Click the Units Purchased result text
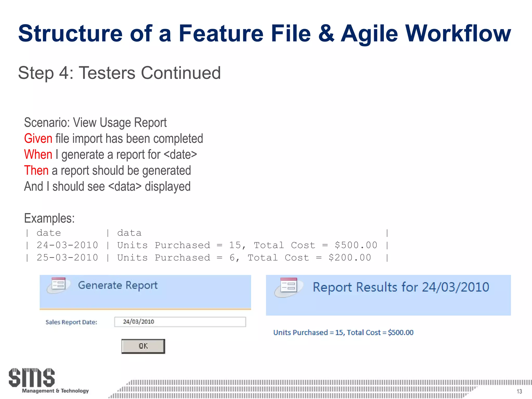Screen dimensions: 532x399 343,332
